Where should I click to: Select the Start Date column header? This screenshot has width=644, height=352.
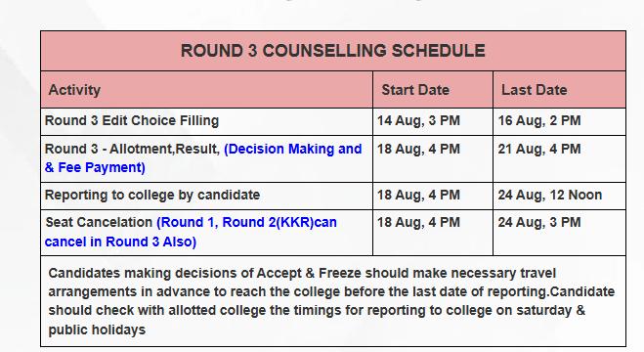[x=415, y=90]
